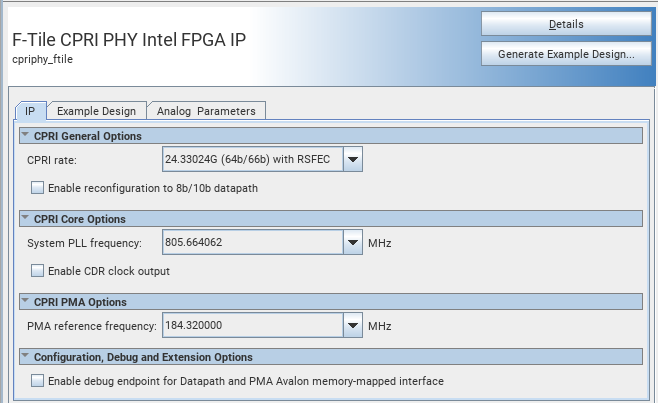The width and height of the screenshot is (658, 403).
Task: Click Generate Example Design button
Action: tap(566, 54)
